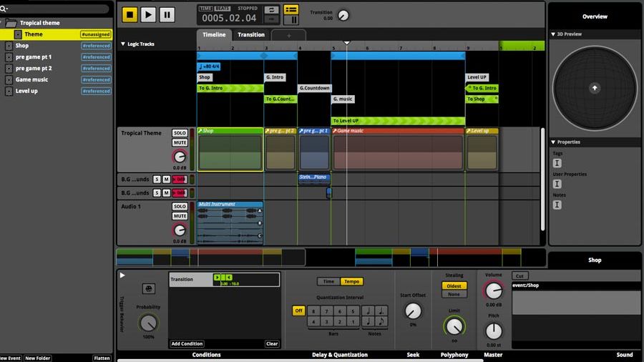Click the Game music event icon
The width and height of the screenshot is (644, 362).
[9, 79]
